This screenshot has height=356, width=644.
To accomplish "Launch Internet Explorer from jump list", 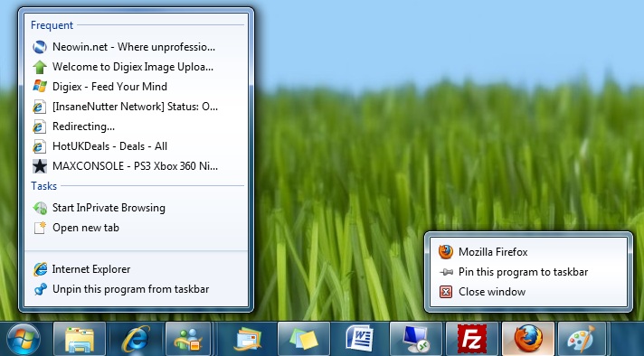I will 136,269.
